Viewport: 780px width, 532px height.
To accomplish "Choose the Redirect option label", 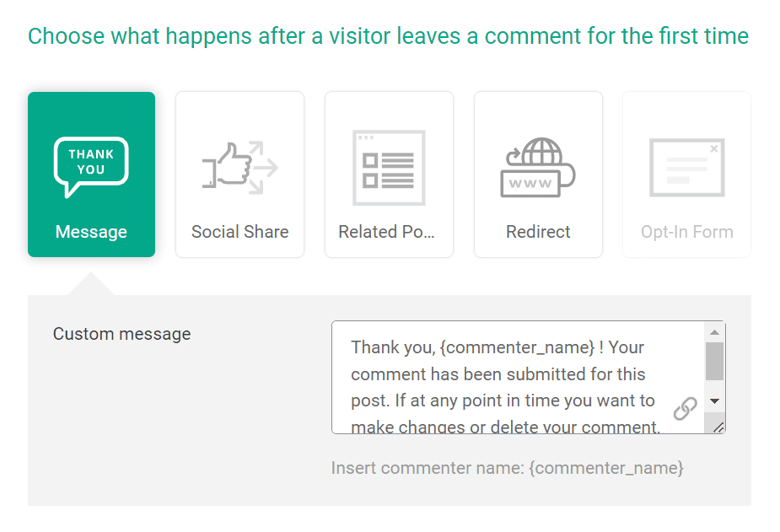I will coord(538,232).
